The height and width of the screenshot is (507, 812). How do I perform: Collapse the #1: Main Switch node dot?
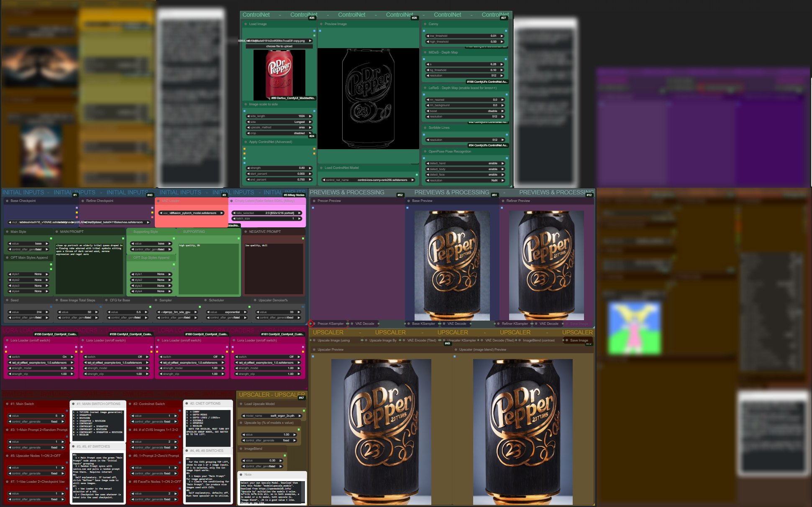point(8,404)
